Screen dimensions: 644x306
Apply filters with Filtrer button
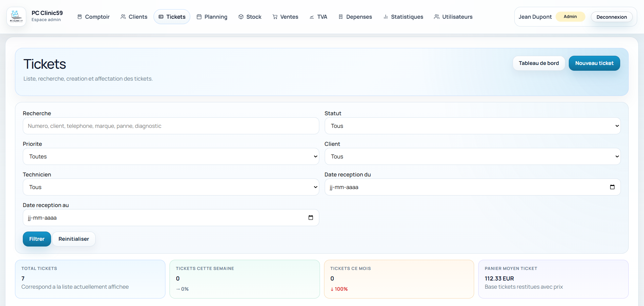click(37, 239)
